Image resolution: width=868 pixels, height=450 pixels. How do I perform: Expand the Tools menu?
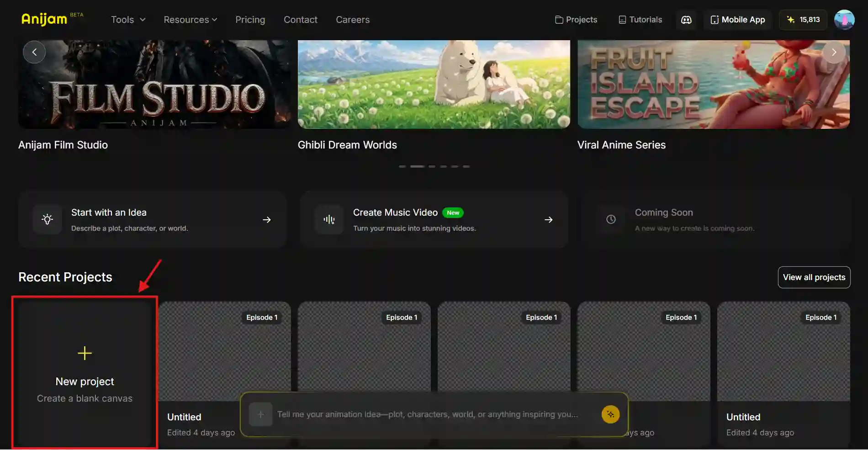[128, 20]
